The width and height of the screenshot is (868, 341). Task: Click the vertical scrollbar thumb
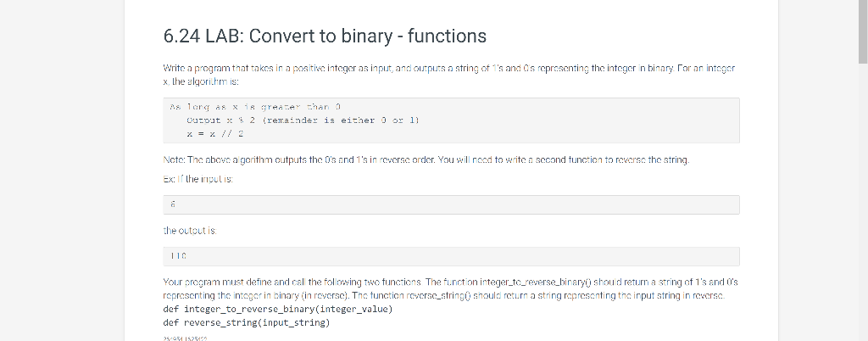(x=862, y=32)
